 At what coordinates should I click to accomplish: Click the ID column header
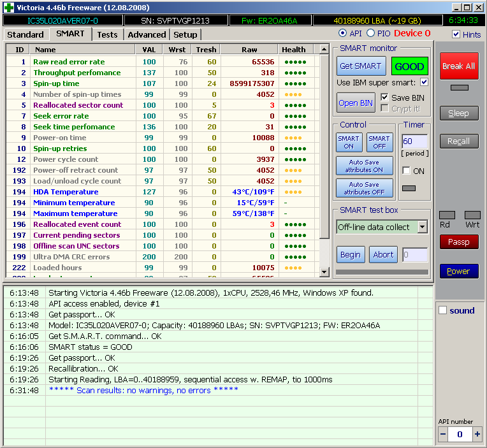[x=19, y=50]
